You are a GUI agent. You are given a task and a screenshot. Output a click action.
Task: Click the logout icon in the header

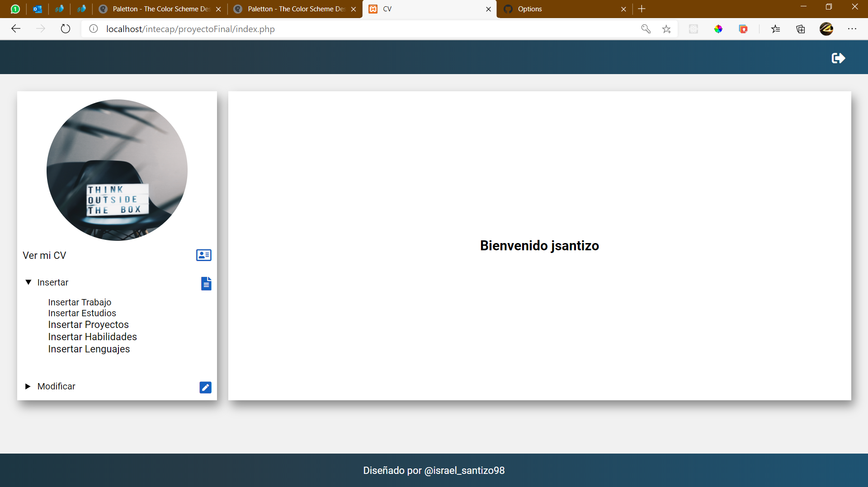click(x=838, y=58)
